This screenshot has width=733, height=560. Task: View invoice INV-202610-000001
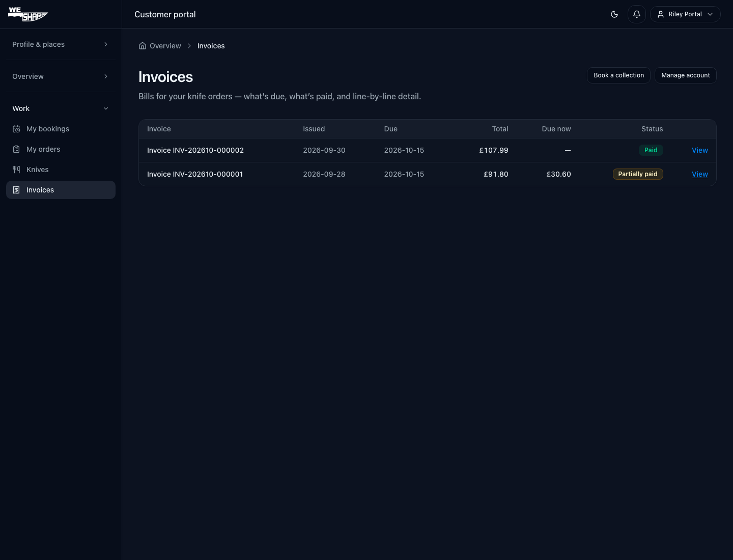[x=700, y=174]
